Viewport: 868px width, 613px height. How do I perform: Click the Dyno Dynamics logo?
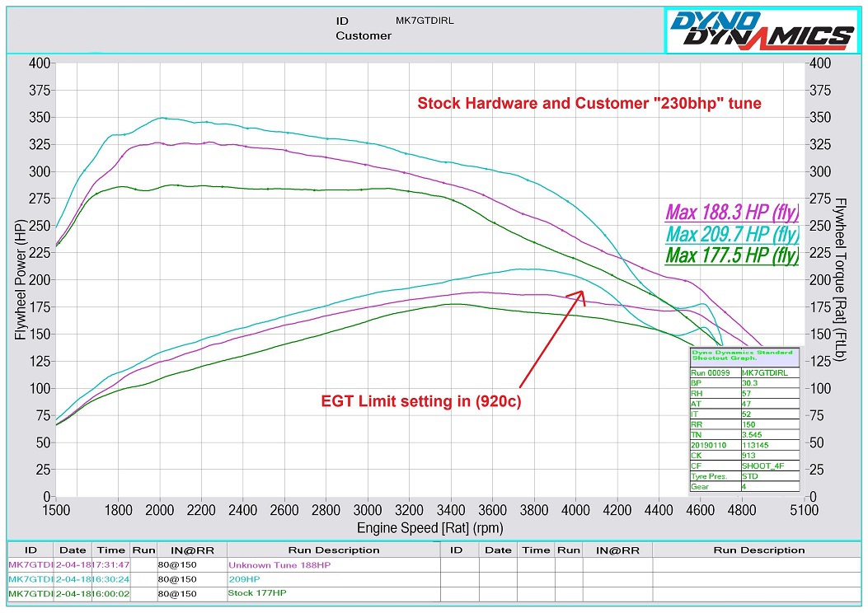(x=762, y=30)
